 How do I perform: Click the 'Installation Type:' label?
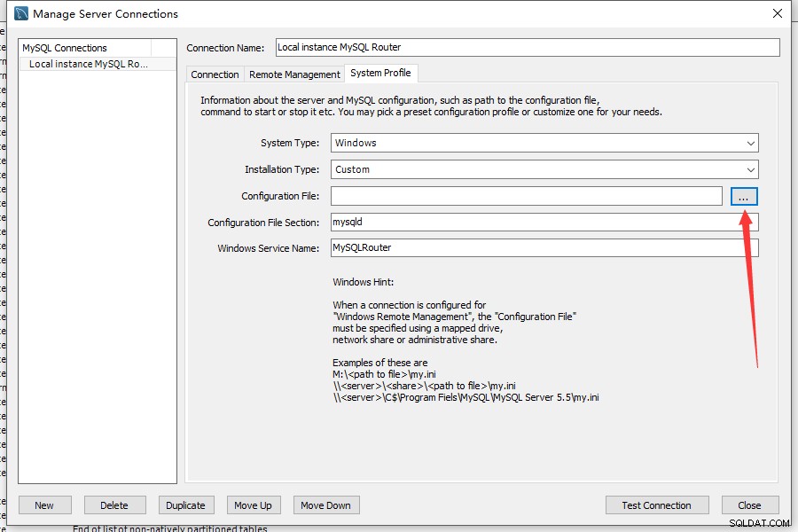tap(282, 169)
